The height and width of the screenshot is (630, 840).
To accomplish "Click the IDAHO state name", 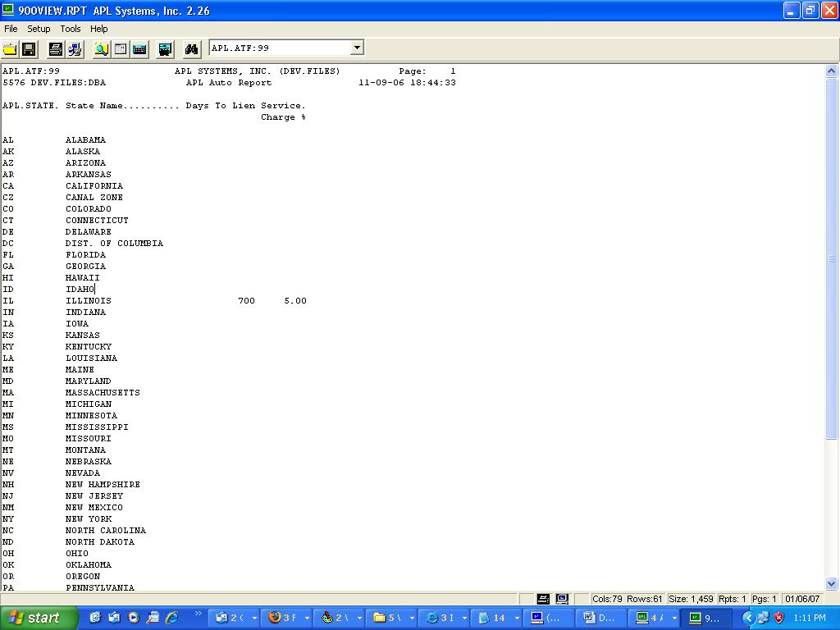I will pos(80,290).
